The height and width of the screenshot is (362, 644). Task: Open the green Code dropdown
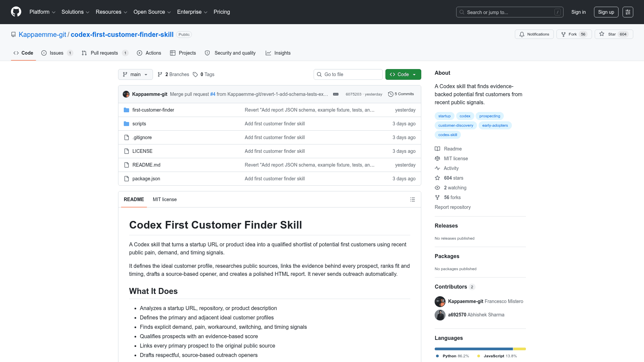[403, 74]
